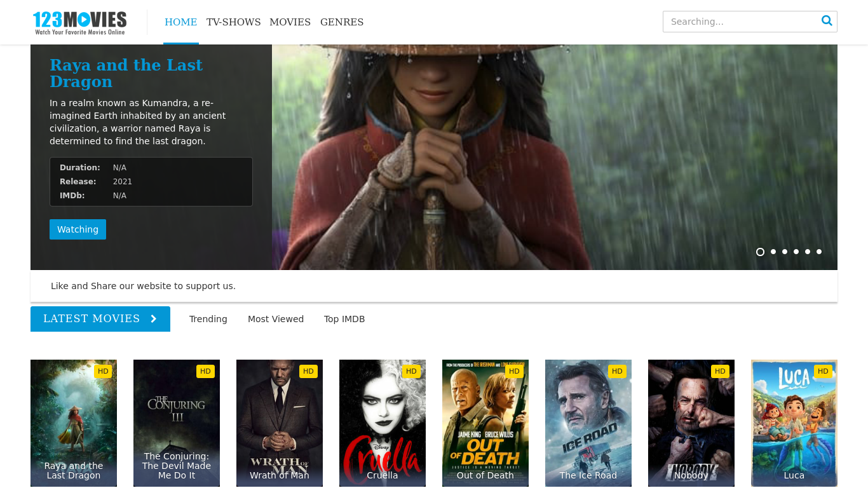Select the last carousel indicator dot

(x=818, y=252)
